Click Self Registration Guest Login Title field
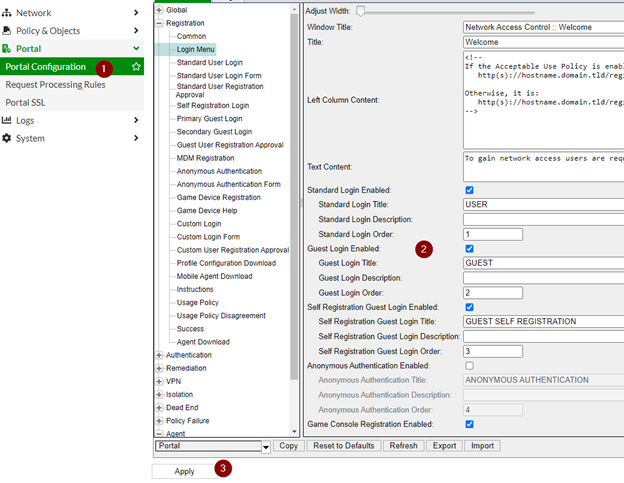The width and height of the screenshot is (624, 483). (544, 321)
